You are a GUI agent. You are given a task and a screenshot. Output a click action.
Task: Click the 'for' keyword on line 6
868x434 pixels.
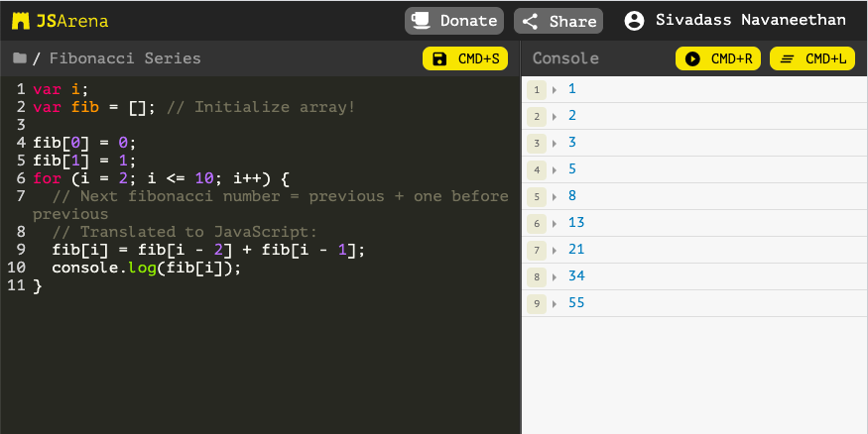[x=47, y=178]
